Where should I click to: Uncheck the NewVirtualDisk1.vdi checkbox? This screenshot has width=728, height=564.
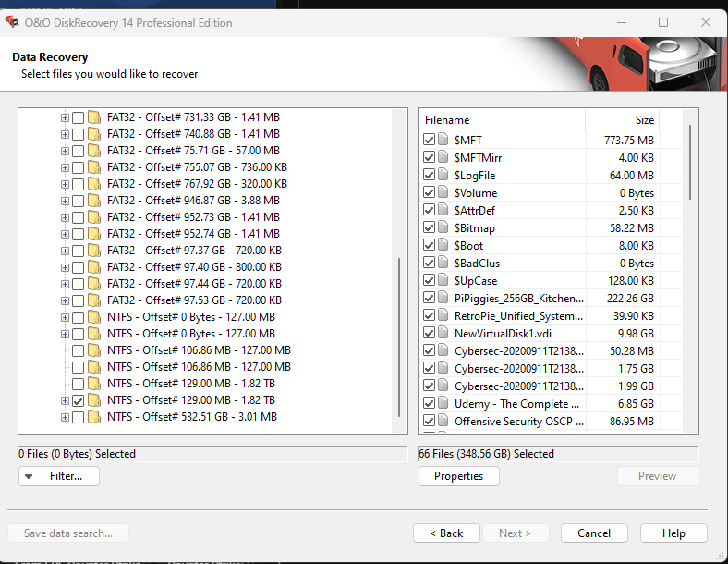click(x=429, y=333)
